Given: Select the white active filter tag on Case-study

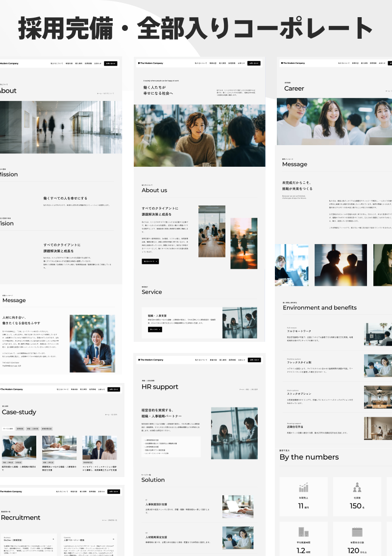Looking at the screenshot, I should click(8, 429).
